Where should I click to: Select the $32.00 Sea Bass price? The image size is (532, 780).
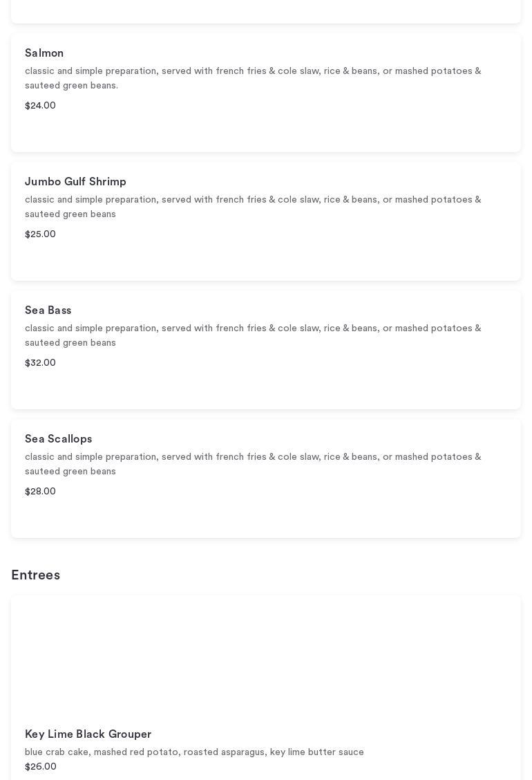pos(40,363)
